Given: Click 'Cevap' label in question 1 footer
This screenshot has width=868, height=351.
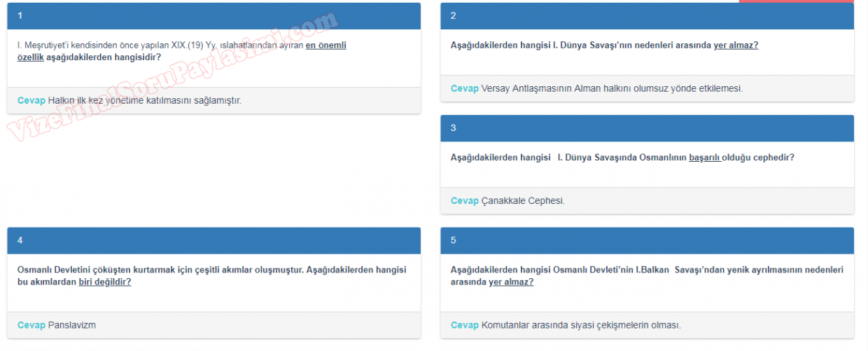Looking at the screenshot, I should [x=31, y=101].
